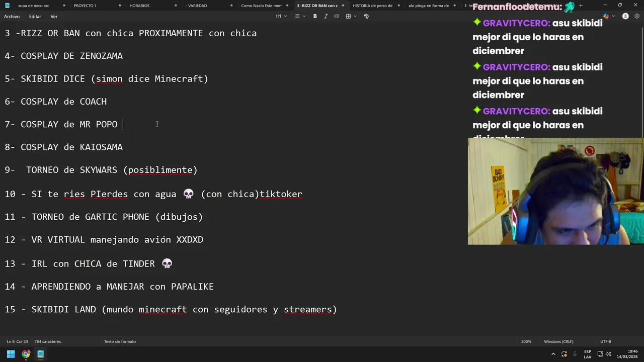644x362 pixels.
Task: Open the Copilot icon in Notepad
Action: [x=606, y=16]
